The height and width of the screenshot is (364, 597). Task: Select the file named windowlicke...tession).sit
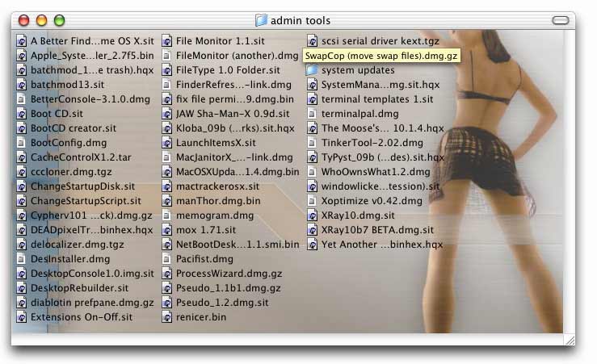(380, 186)
